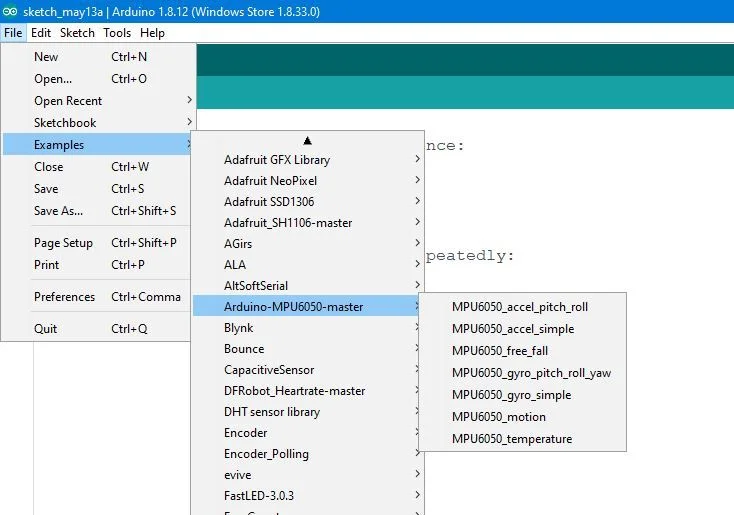This screenshot has width=734, height=515.
Task: Expand AGirs examples
Action: [308, 244]
